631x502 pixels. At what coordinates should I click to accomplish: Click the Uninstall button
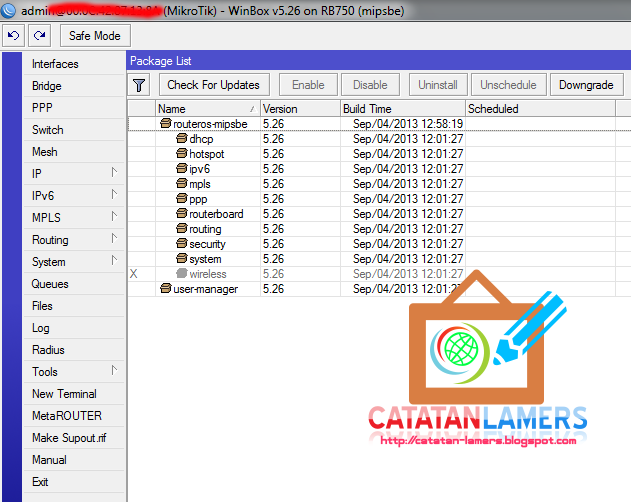pyautogui.click(x=438, y=85)
